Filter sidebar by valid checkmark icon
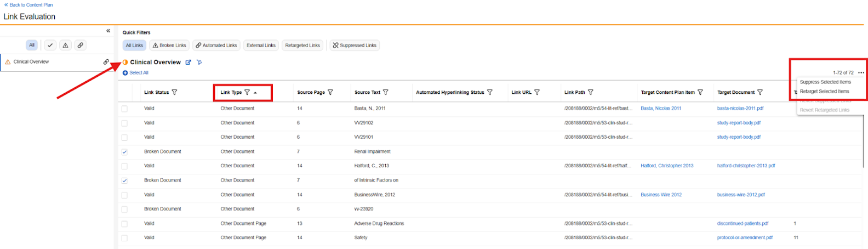 [x=50, y=46]
